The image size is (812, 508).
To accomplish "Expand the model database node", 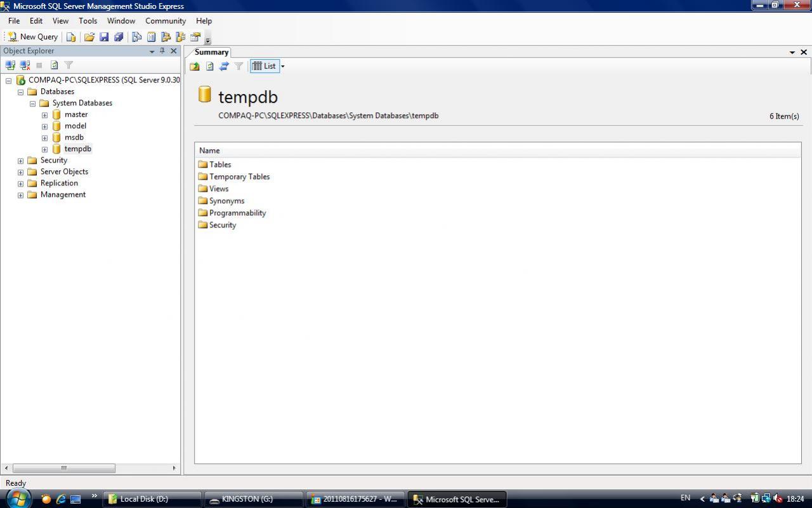I will point(44,126).
